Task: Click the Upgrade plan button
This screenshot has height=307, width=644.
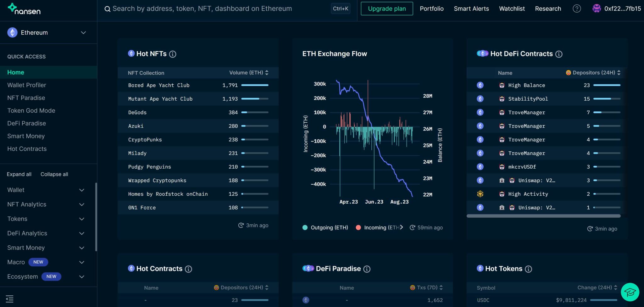Action: (x=387, y=9)
